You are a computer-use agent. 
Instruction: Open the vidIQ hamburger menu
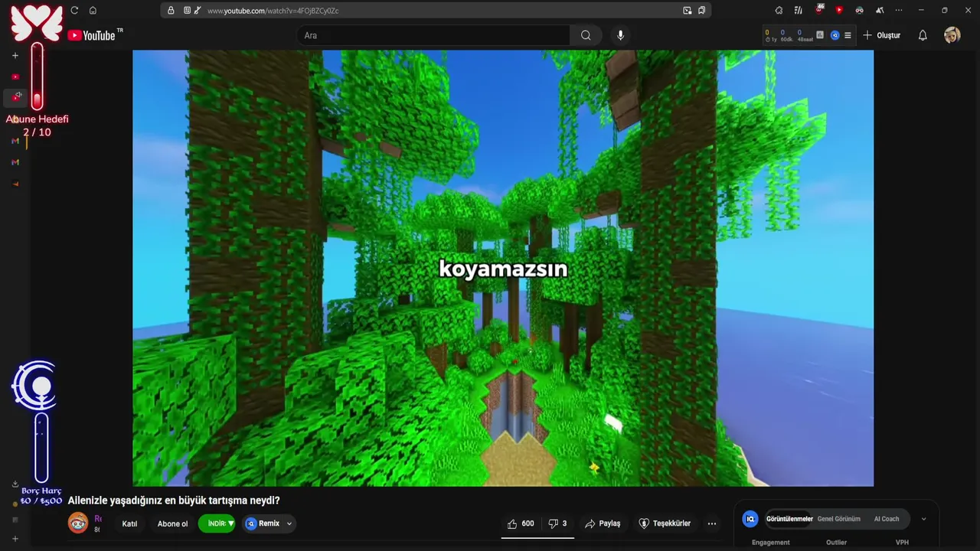click(848, 35)
